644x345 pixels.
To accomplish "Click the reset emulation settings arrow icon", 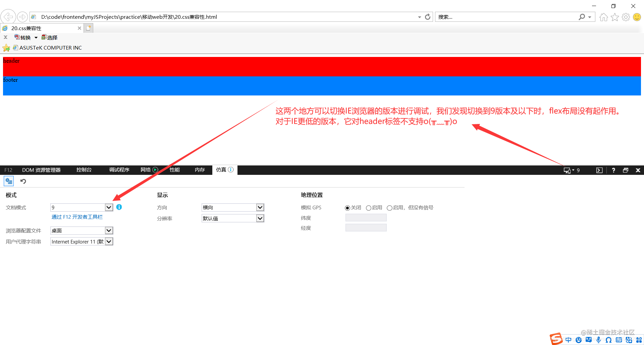I will (22, 181).
